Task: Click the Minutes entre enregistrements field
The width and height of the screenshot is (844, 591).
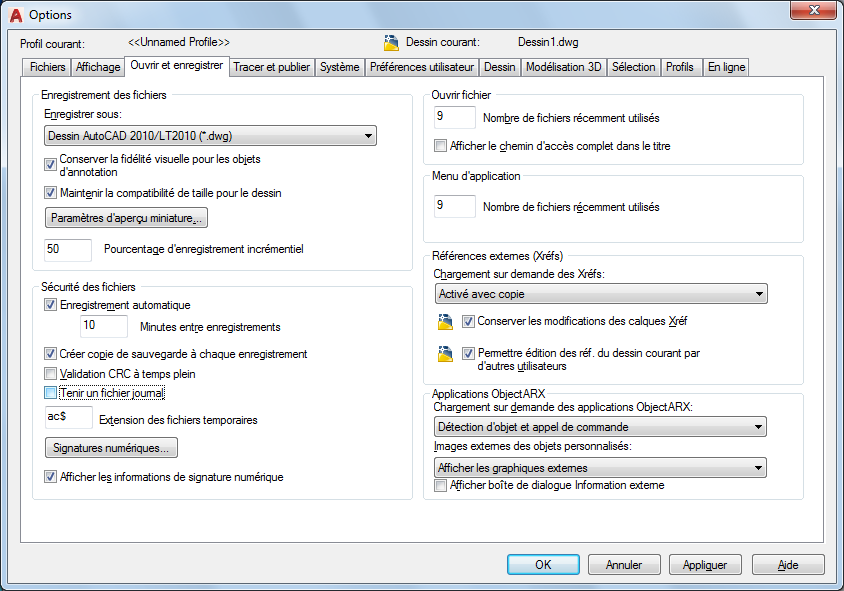Action: [104, 326]
